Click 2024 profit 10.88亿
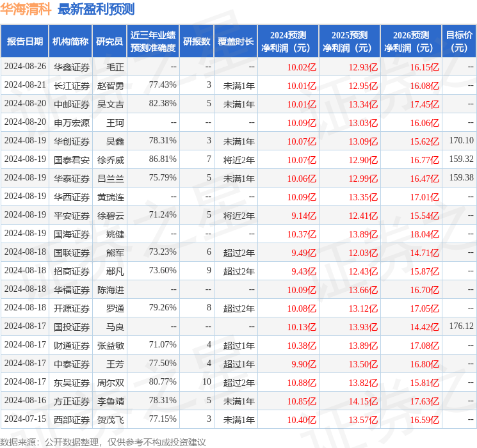This screenshot has height=448, width=477. point(302,383)
